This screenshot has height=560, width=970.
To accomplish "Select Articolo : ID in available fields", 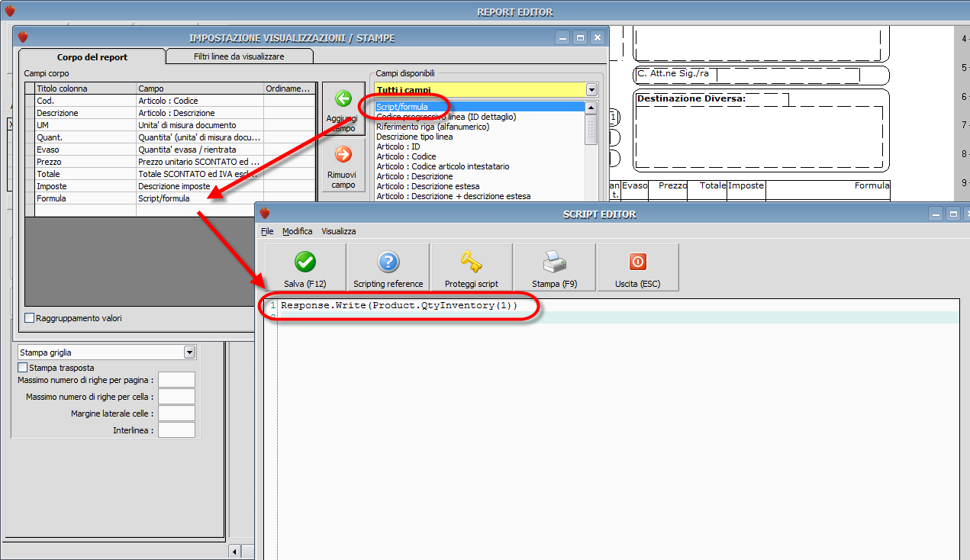I will pos(479,146).
